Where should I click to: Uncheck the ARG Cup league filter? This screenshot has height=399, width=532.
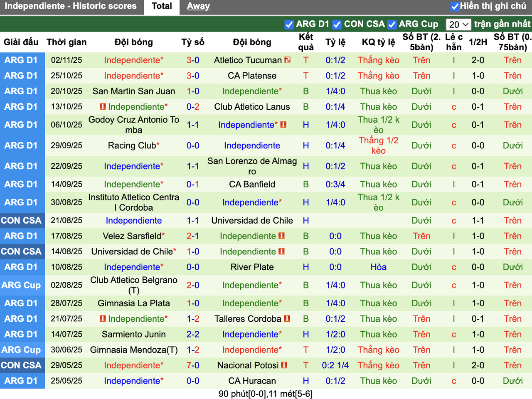392,25
